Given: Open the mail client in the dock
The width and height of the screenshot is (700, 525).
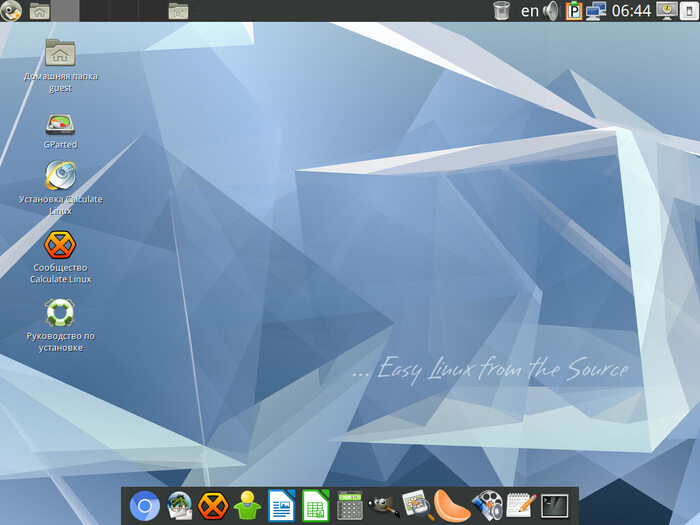Looking at the screenshot, I should [179, 506].
